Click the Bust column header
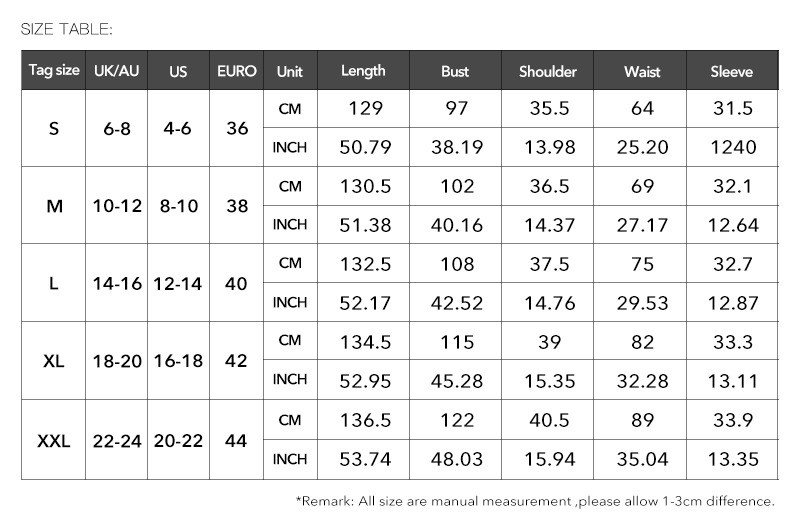The height and width of the screenshot is (530, 790). (x=455, y=71)
